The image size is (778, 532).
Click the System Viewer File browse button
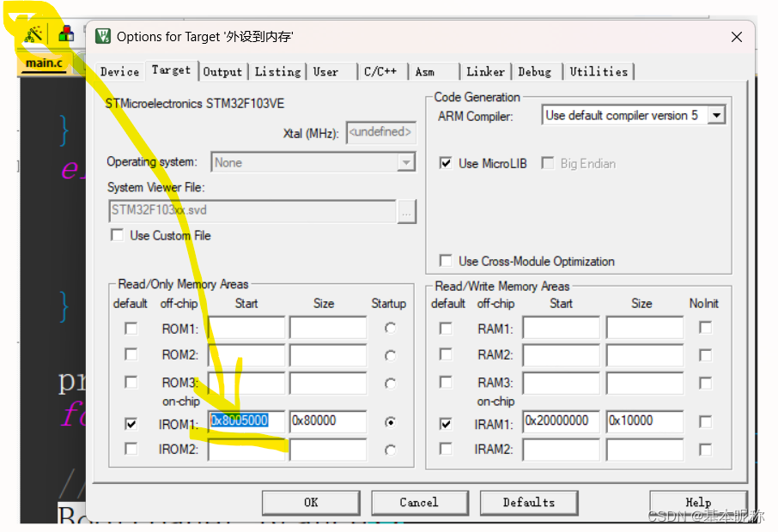pyautogui.click(x=406, y=212)
